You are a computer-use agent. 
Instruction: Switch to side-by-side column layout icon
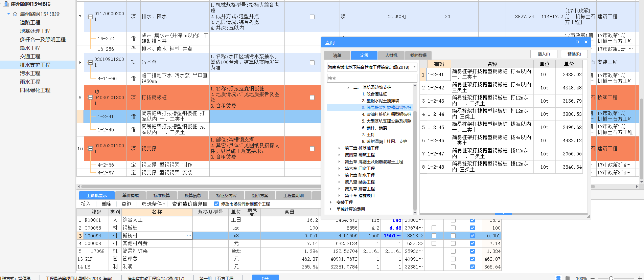(568, 278)
